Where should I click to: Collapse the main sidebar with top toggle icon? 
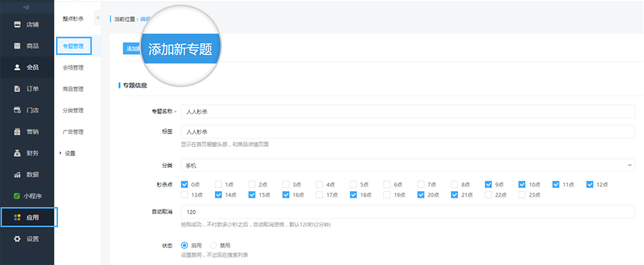click(x=27, y=7)
